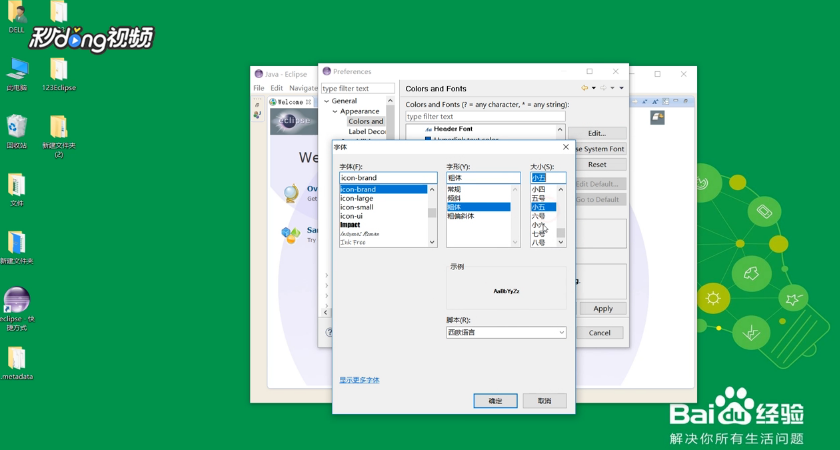
Task: Open the File menu in Eclipse
Action: (259, 88)
